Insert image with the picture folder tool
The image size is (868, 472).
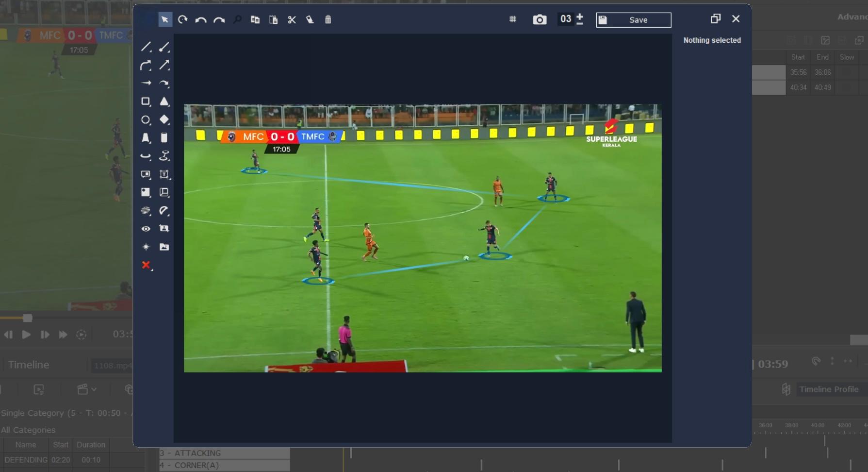click(x=164, y=247)
